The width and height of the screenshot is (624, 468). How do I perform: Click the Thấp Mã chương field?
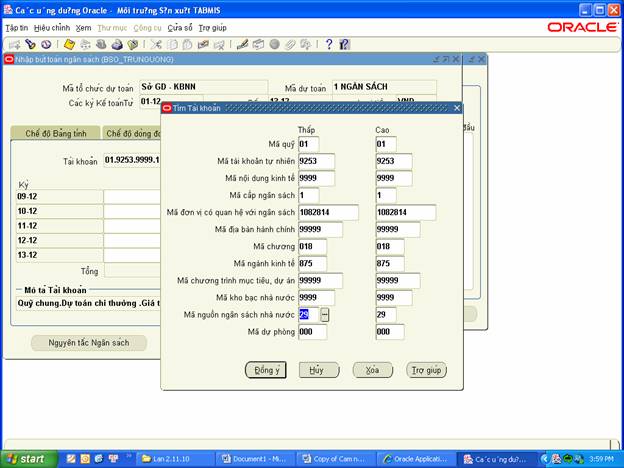tap(312, 247)
